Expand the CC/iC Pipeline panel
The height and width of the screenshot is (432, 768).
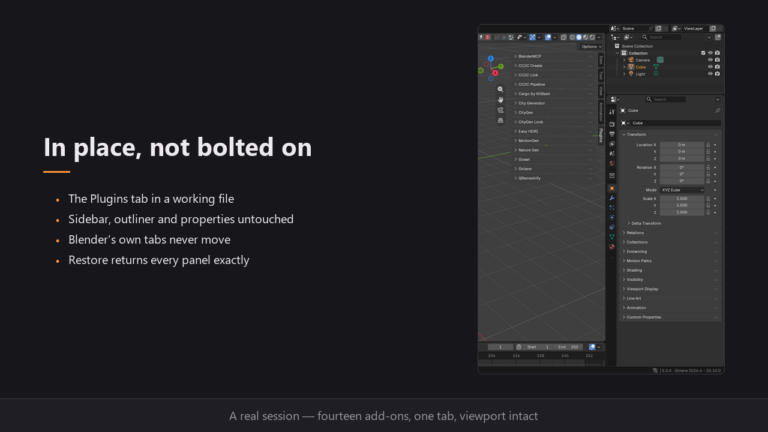(554, 84)
